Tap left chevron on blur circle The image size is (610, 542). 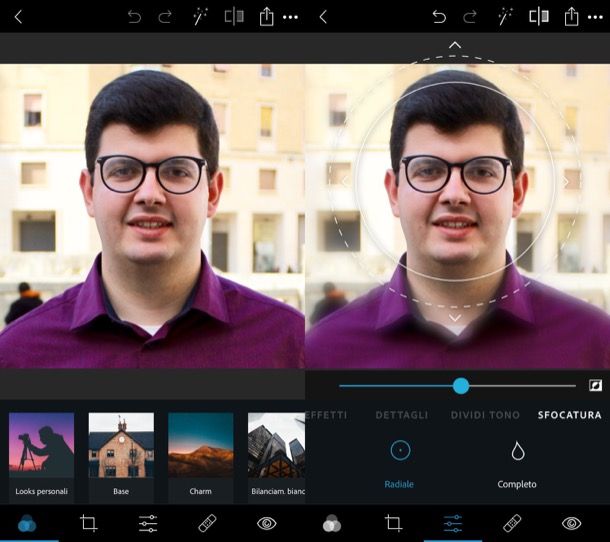(345, 182)
